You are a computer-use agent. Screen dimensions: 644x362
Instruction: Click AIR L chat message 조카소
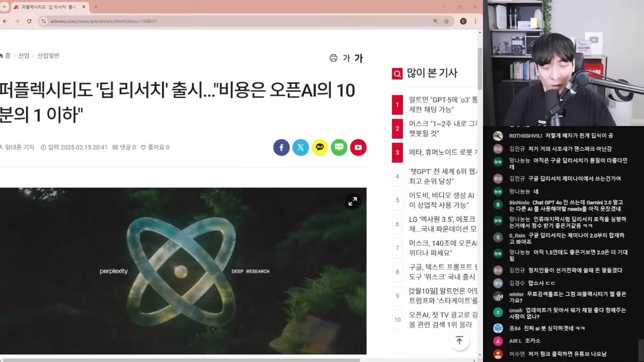point(525,341)
